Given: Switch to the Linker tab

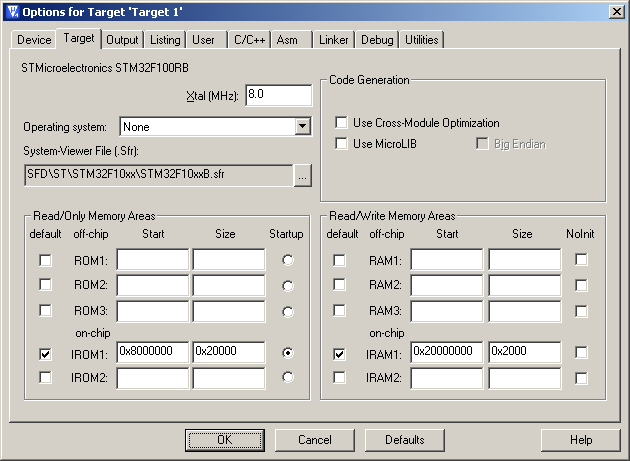Looking at the screenshot, I should [x=333, y=40].
